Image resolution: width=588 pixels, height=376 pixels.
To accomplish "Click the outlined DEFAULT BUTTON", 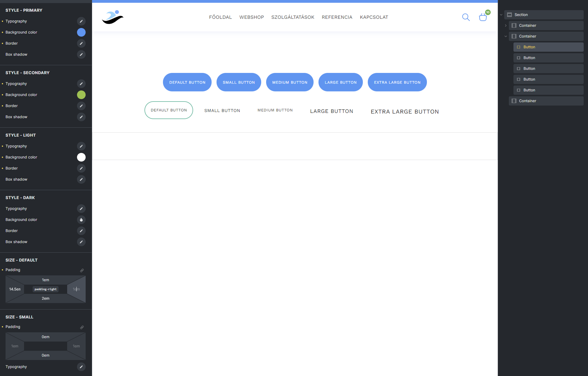I will [x=169, y=110].
